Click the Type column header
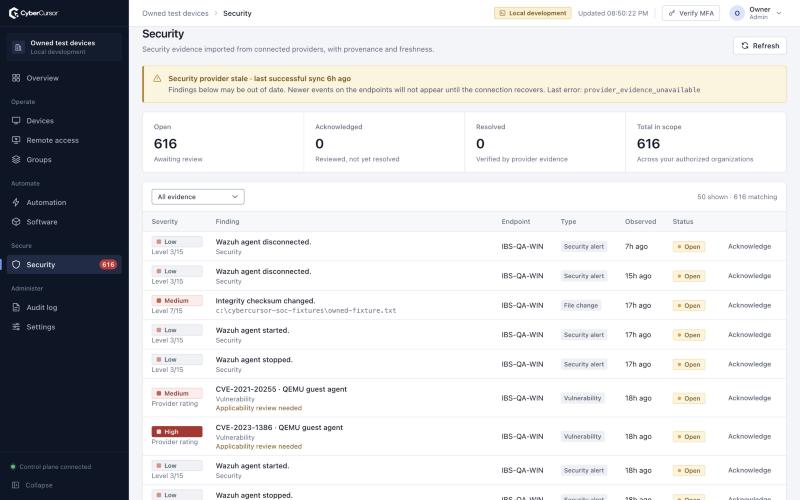Viewport: 800px width, 500px height. (568, 222)
